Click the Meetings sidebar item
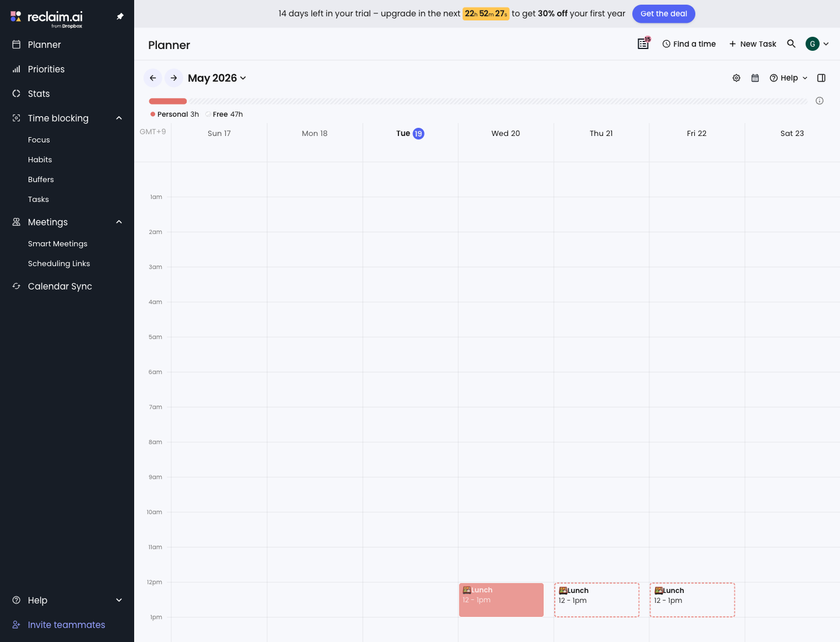The image size is (840, 642). click(48, 222)
